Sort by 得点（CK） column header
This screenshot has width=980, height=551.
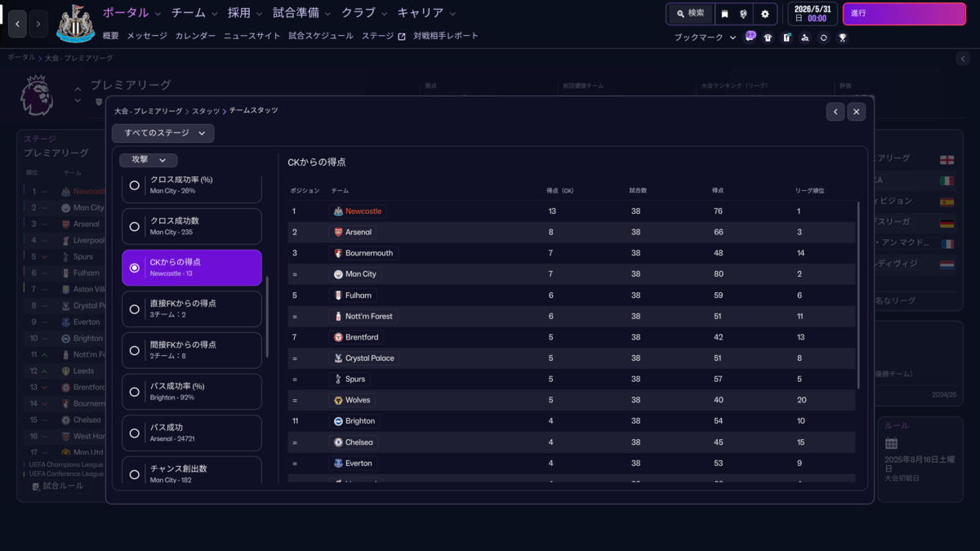pos(560,191)
